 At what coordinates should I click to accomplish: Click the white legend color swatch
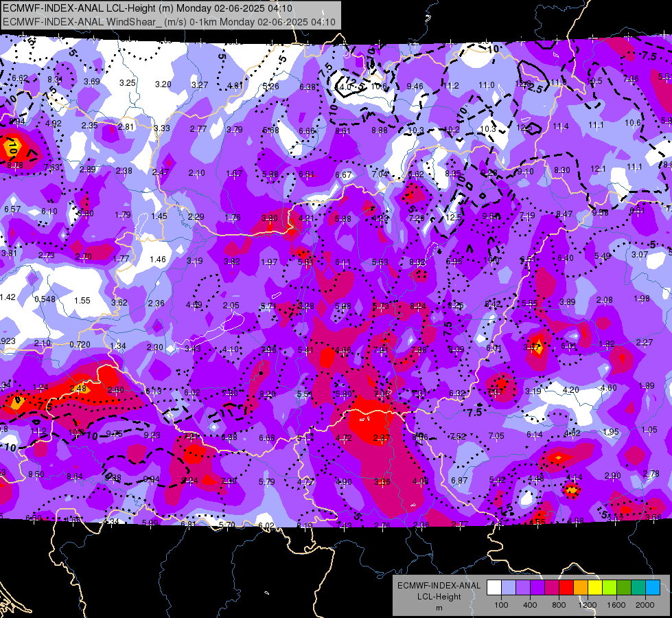point(494,588)
